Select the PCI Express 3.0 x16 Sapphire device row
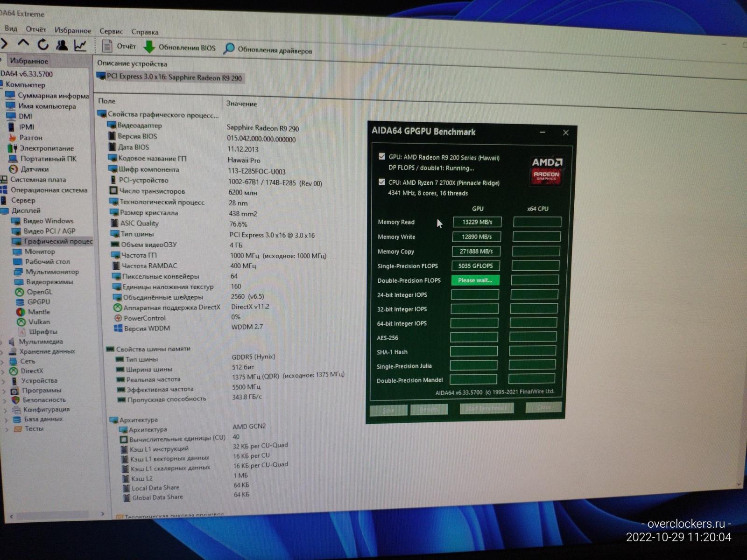 pyautogui.click(x=170, y=77)
